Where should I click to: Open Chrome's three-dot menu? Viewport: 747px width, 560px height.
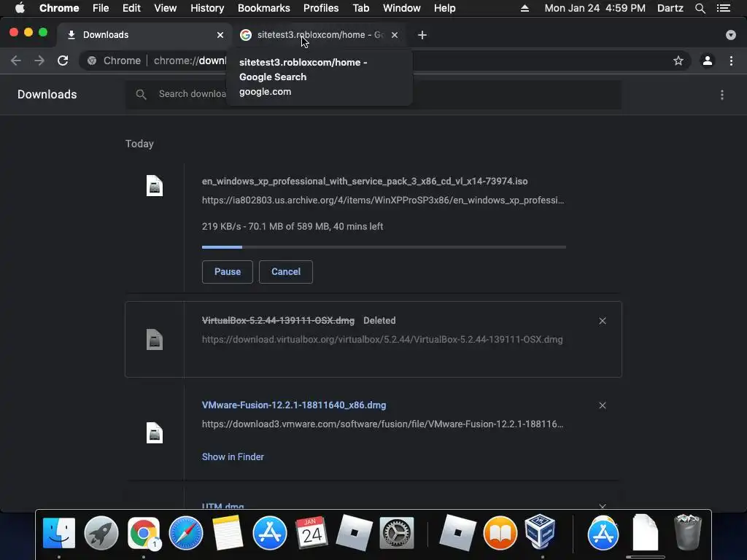pyautogui.click(x=731, y=61)
